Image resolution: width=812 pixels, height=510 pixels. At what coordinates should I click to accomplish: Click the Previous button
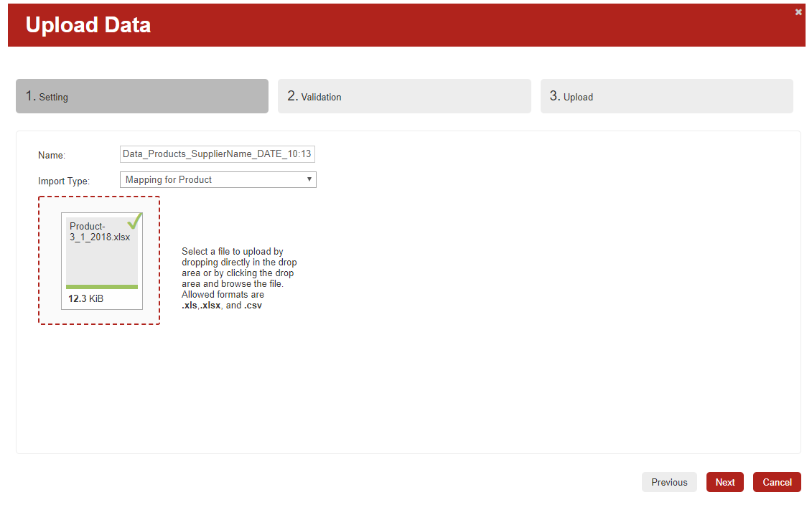click(x=669, y=482)
